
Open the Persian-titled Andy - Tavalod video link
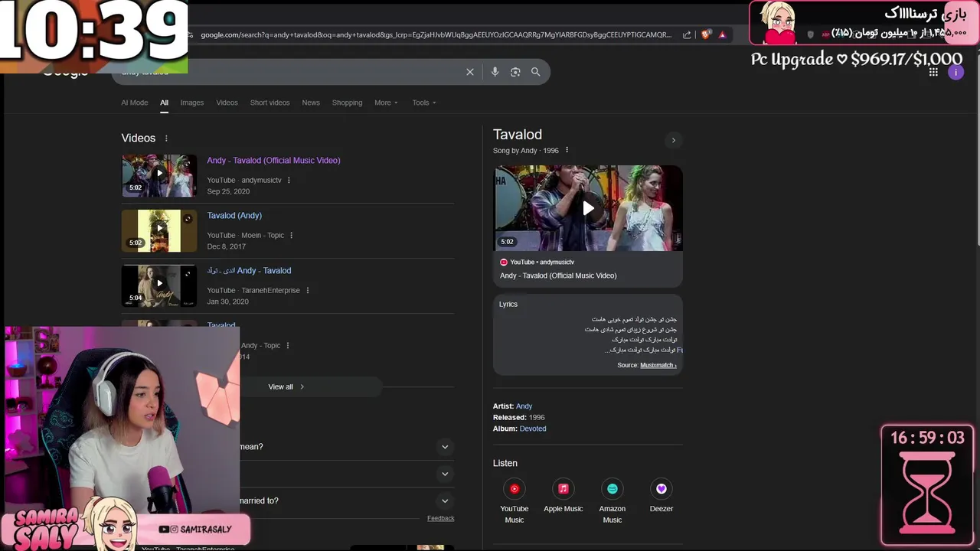click(249, 271)
